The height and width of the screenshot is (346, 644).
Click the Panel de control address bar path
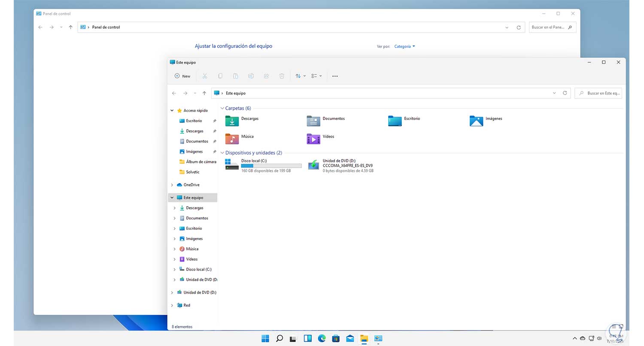click(301, 27)
